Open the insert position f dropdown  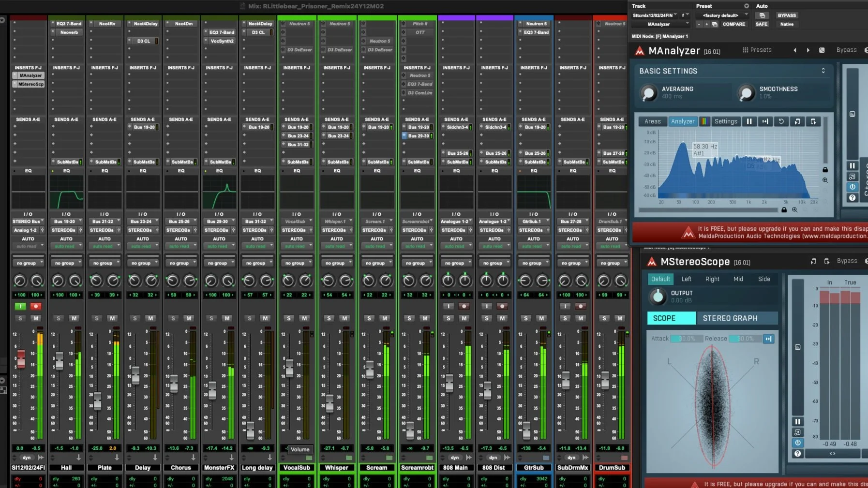coord(685,15)
